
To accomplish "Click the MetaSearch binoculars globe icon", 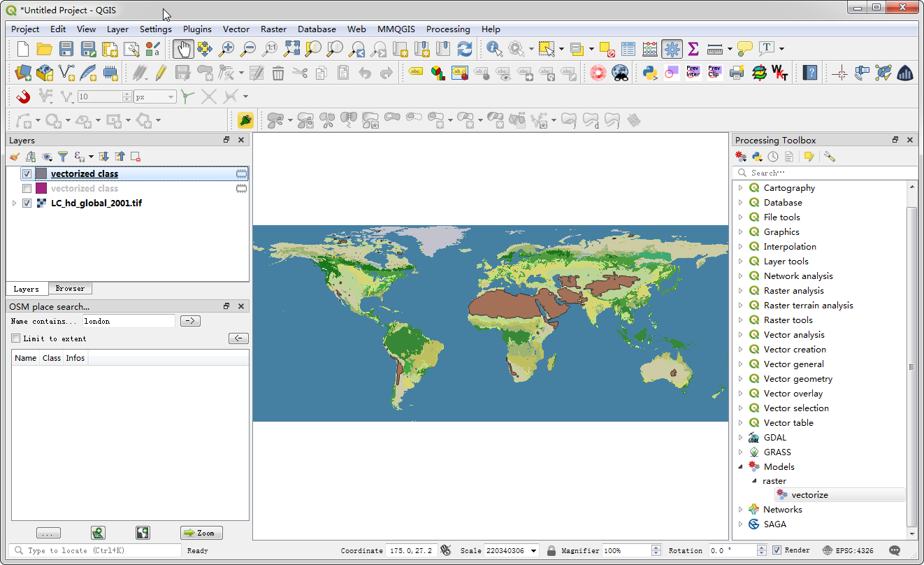I will [x=620, y=73].
